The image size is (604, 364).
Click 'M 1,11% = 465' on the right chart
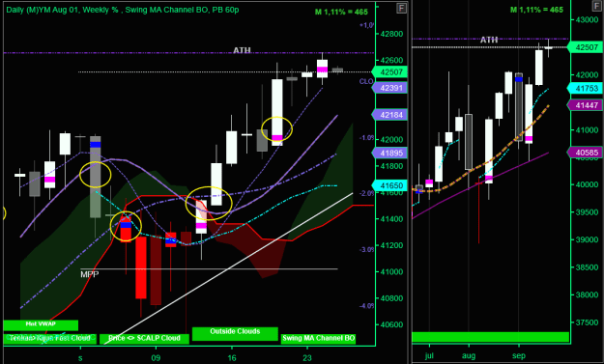[536, 10]
